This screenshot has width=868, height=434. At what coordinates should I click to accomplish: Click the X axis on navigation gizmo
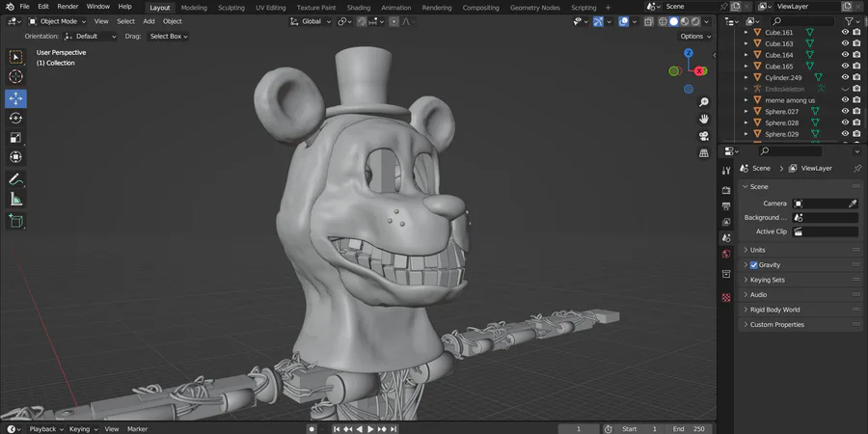[x=700, y=70]
